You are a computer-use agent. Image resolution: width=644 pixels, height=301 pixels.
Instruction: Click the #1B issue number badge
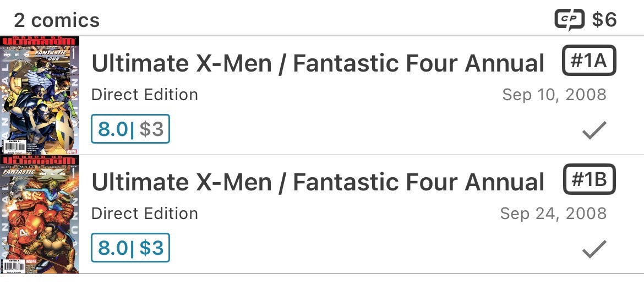pyautogui.click(x=588, y=180)
